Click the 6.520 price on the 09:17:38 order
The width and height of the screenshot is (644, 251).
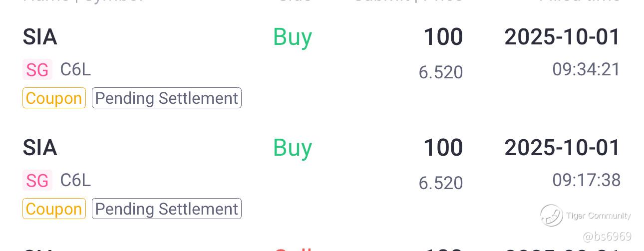pyautogui.click(x=440, y=183)
